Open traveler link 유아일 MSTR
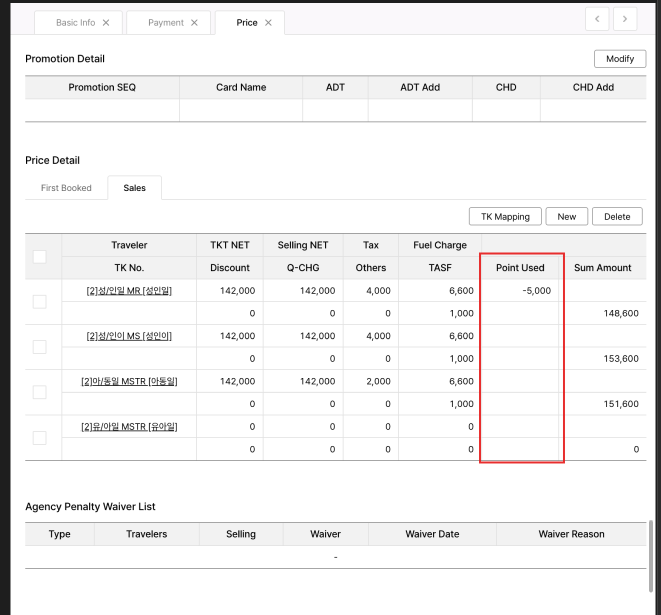Screen dimensions: 661x615 pyautogui.click(x=129, y=427)
